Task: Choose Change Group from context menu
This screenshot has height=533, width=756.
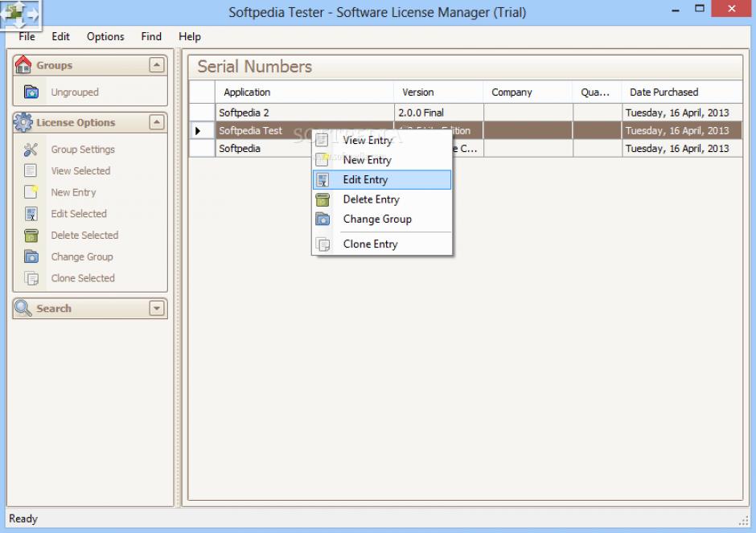Action: (382, 219)
